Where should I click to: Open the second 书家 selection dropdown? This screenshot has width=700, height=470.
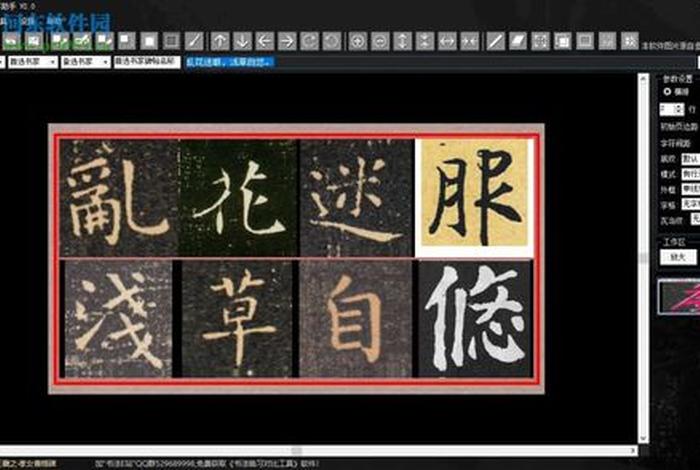tap(86, 62)
